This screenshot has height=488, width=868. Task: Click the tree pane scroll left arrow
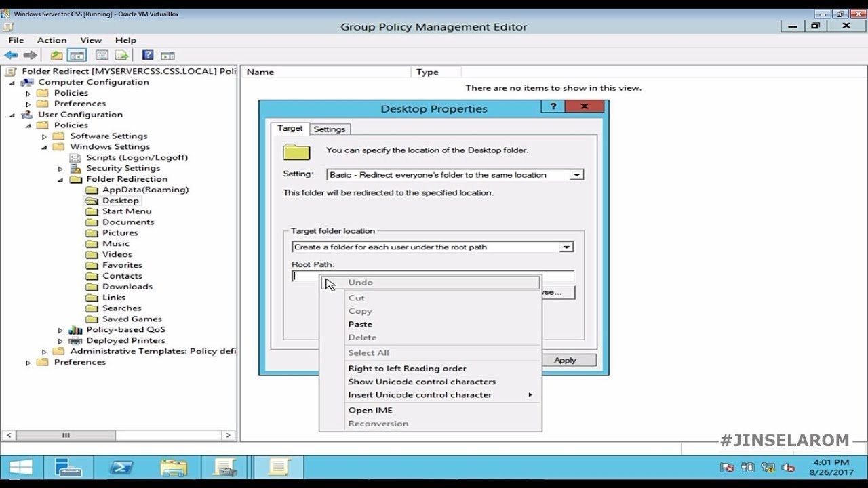[8, 435]
